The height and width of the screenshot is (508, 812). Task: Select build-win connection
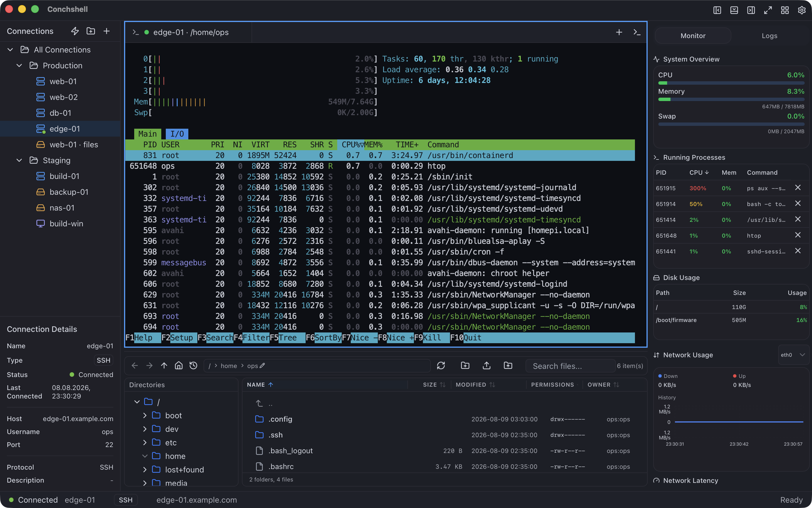coord(60,224)
